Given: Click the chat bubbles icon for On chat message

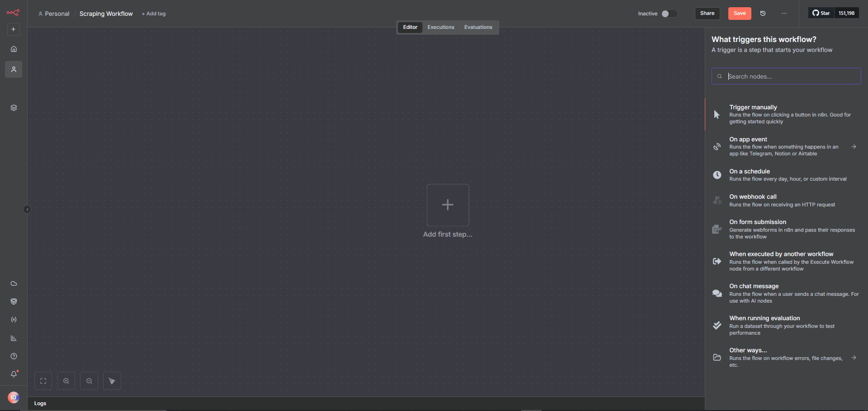Looking at the screenshot, I should click(x=717, y=294).
